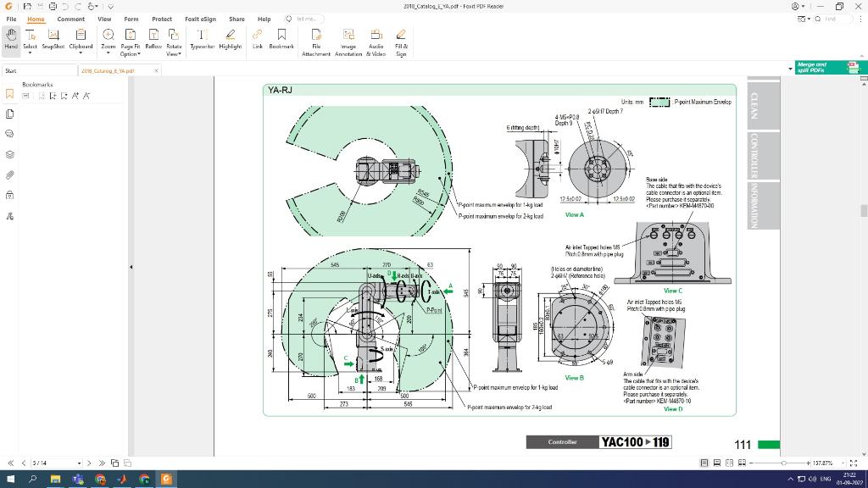Insert a Bookmark

pos(282,36)
